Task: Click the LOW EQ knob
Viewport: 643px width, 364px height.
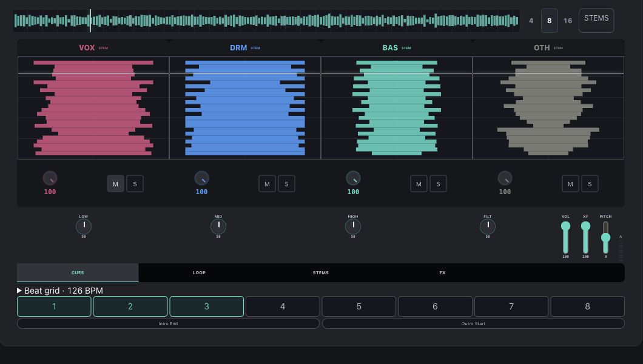Action: point(84,226)
